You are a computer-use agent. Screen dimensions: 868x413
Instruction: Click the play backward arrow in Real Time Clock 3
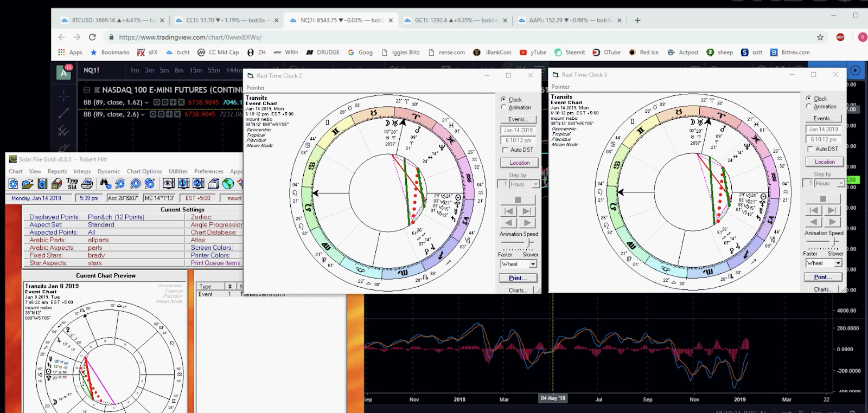pos(814,222)
